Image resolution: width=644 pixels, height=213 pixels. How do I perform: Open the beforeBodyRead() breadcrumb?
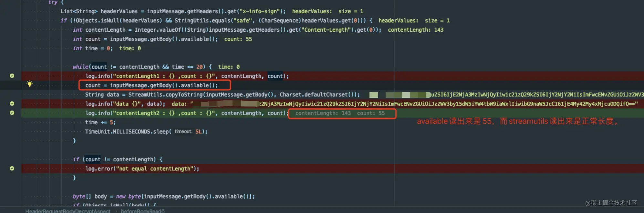click(x=143, y=211)
